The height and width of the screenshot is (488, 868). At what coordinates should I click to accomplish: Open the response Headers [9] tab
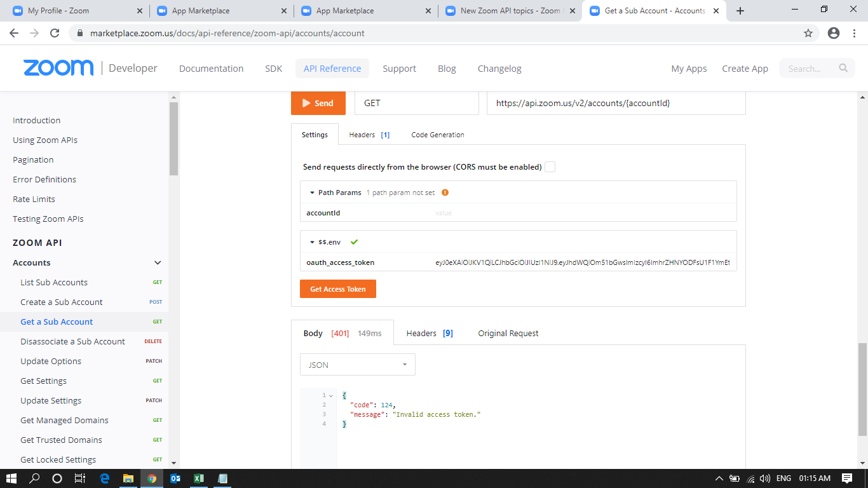point(430,333)
